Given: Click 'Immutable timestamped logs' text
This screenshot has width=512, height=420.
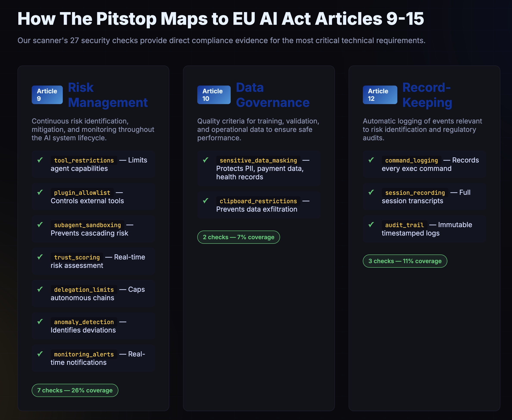Looking at the screenshot, I should point(427,229).
